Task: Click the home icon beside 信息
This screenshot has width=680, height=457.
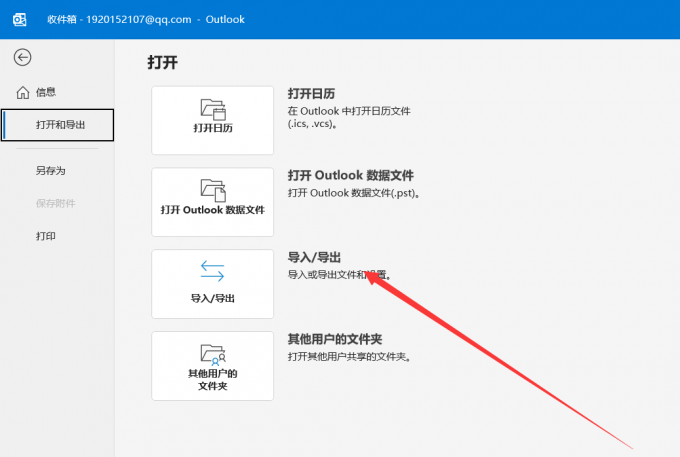Action: (23, 92)
